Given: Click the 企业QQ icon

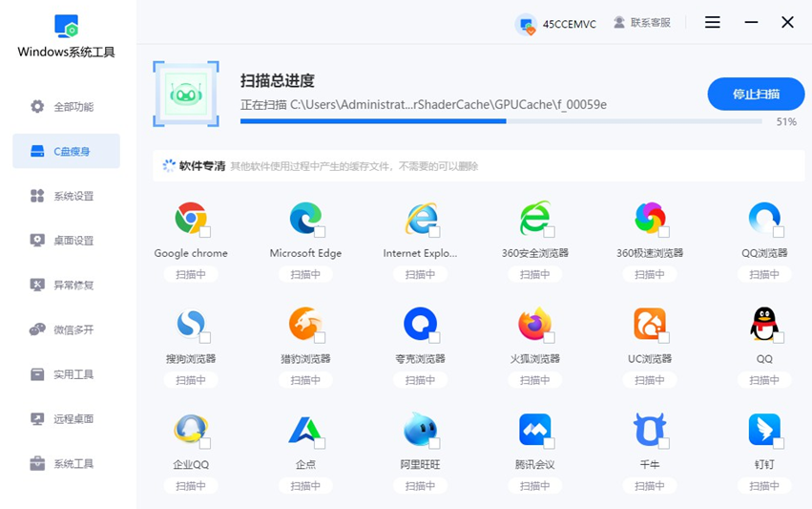Looking at the screenshot, I should 191,429.
